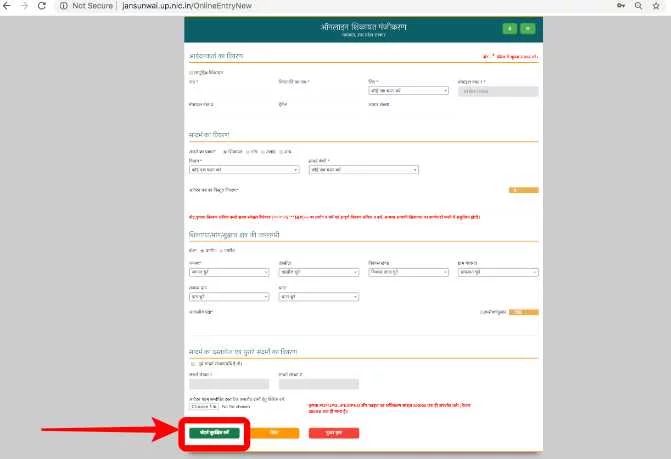671x459 pixels.
Task: Click the reference number 1 input field
Action: click(229, 384)
